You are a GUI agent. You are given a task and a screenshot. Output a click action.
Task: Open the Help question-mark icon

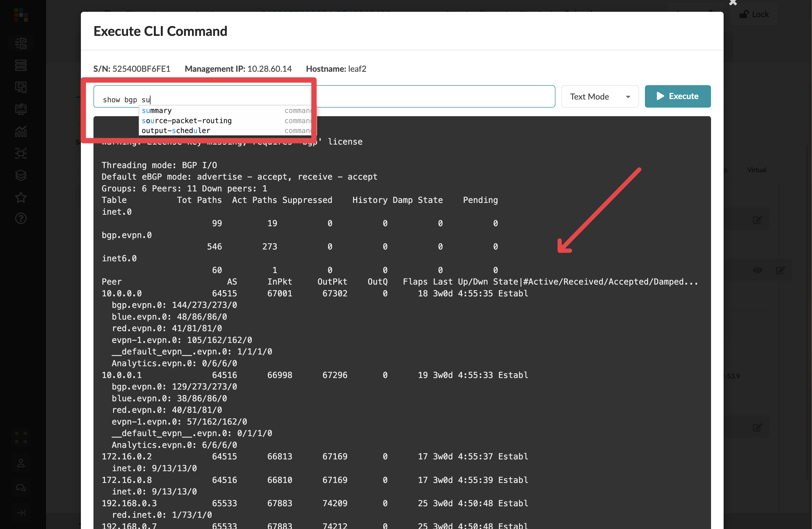click(x=20, y=218)
